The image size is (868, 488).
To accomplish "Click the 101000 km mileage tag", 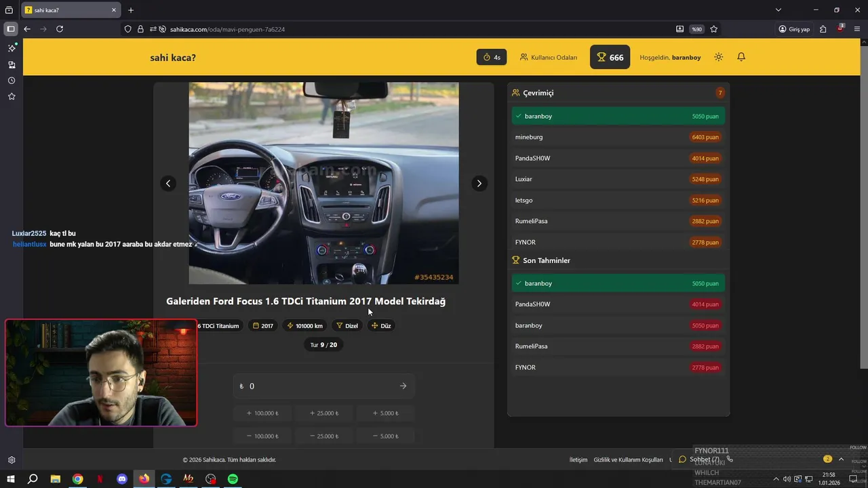I will tap(304, 326).
